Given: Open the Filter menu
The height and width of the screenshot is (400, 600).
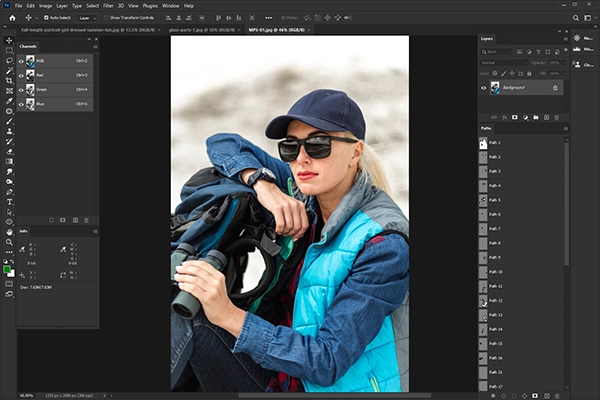Looking at the screenshot, I should pyautogui.click(x=108, y=6).
